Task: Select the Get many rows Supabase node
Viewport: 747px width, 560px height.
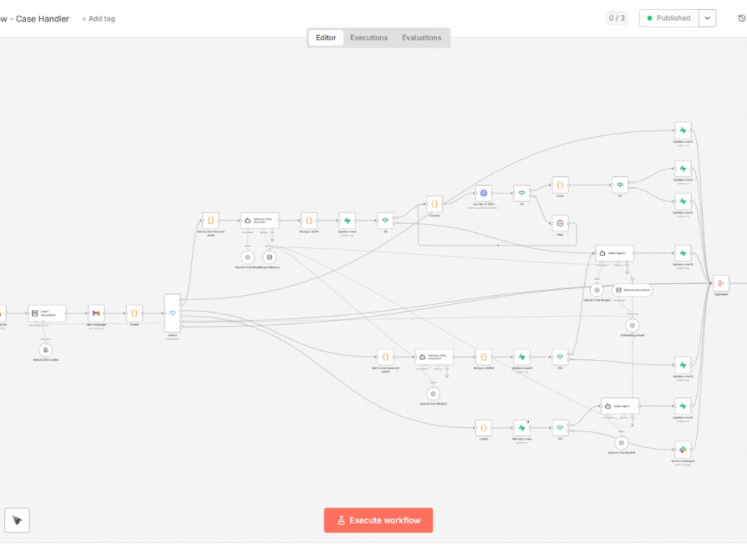Action: click(521, 428)
